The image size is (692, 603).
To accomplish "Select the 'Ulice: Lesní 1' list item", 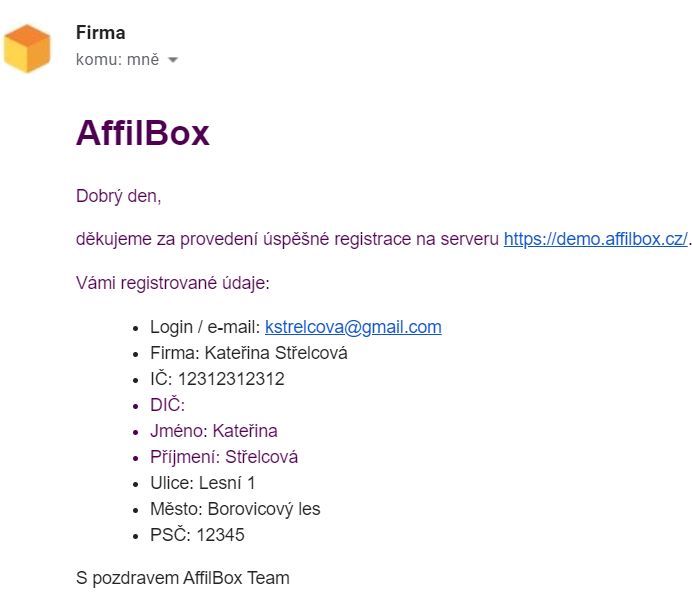I will (x=203, y=483).
